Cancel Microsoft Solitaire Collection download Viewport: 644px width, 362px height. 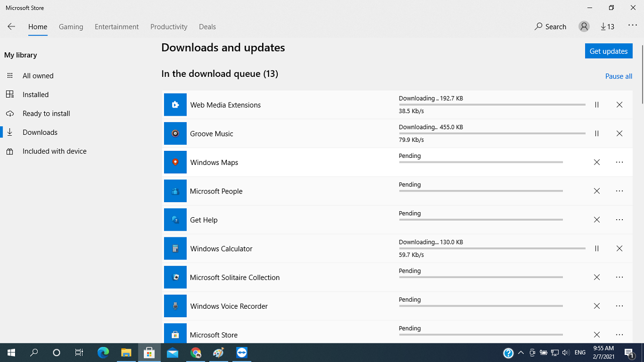coord(597,277)
